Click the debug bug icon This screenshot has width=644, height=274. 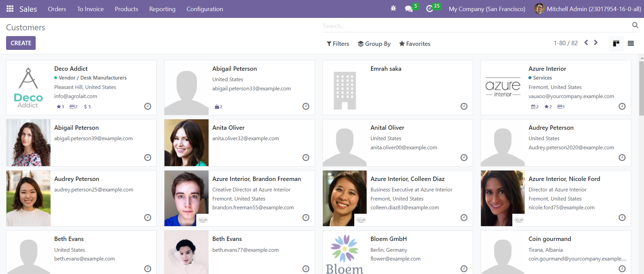pos(393,9)
